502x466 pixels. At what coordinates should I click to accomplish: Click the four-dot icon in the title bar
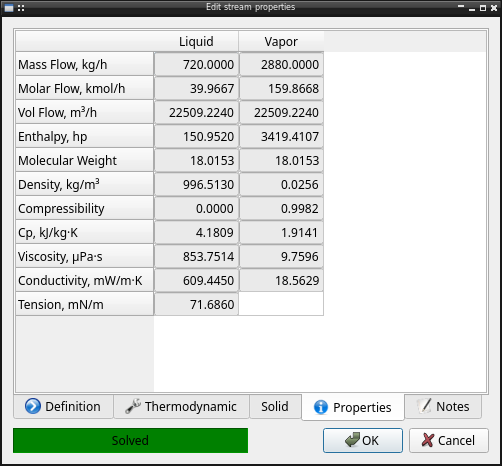(21, 8)
